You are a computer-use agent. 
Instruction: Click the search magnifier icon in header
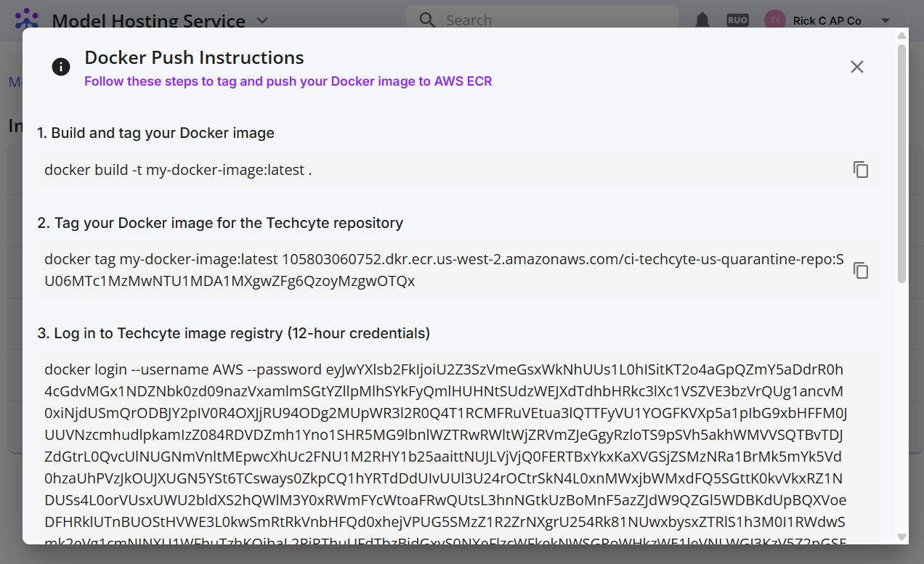point(428,20)
